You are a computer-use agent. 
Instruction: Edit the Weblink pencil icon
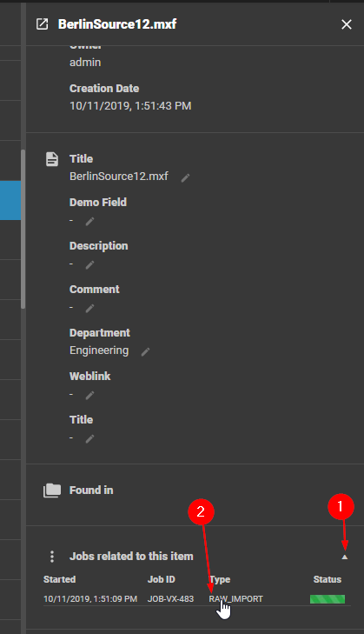pos(89,395)
